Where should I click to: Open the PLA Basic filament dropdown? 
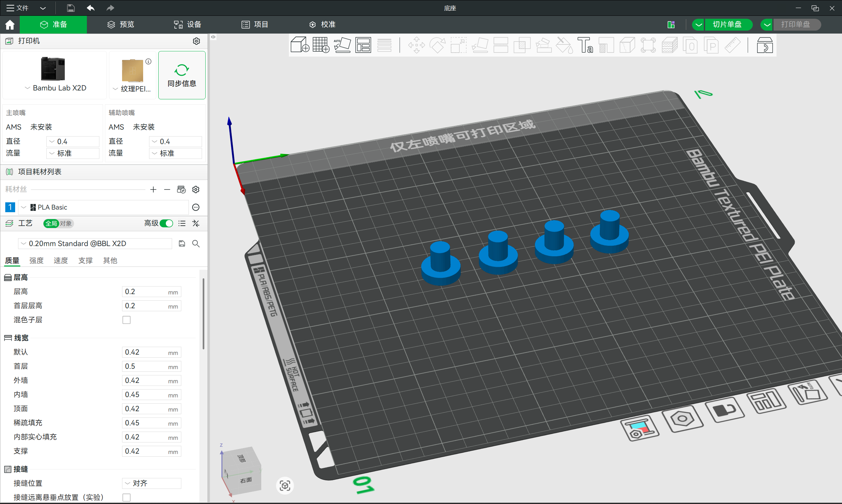click(103, 207)
